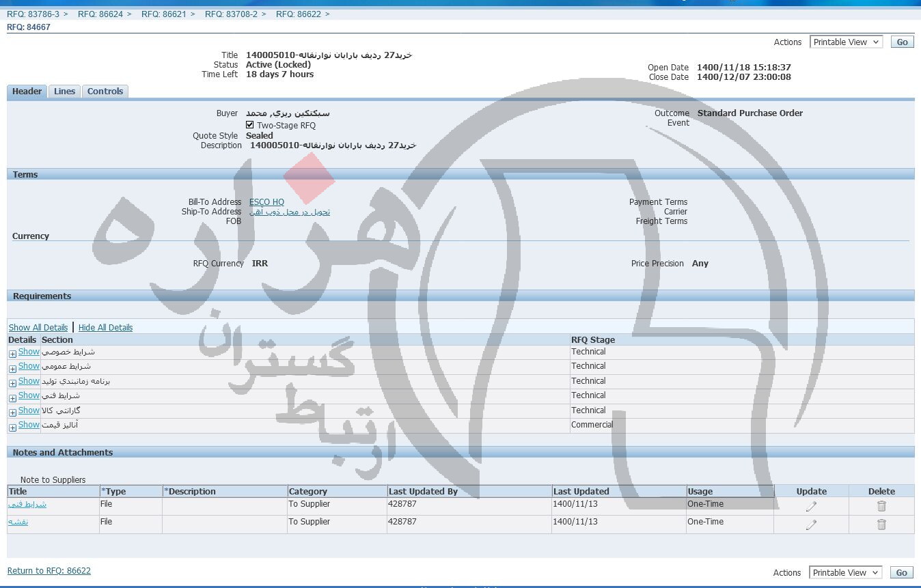The width and height of the screenshot is (921, 588).
Task: Expand the plus icon for گارانتي كالا section
Action: (12, 412)
